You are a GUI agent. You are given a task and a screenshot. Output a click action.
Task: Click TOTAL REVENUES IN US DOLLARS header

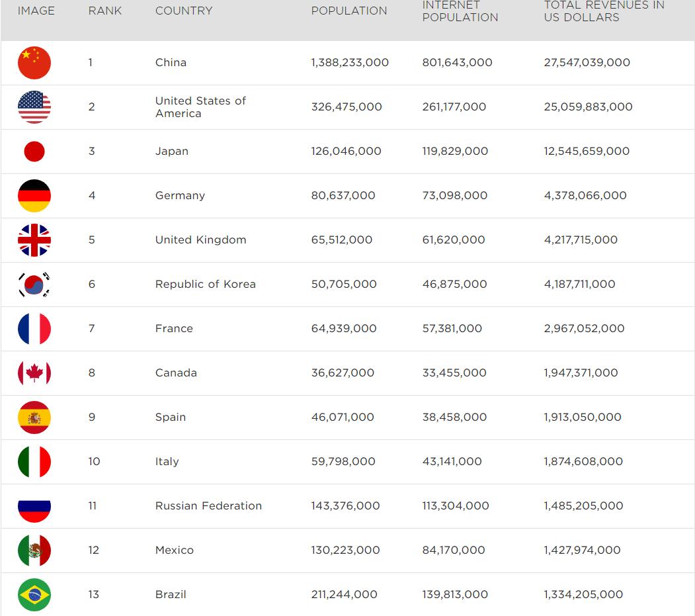coord(604,11)
